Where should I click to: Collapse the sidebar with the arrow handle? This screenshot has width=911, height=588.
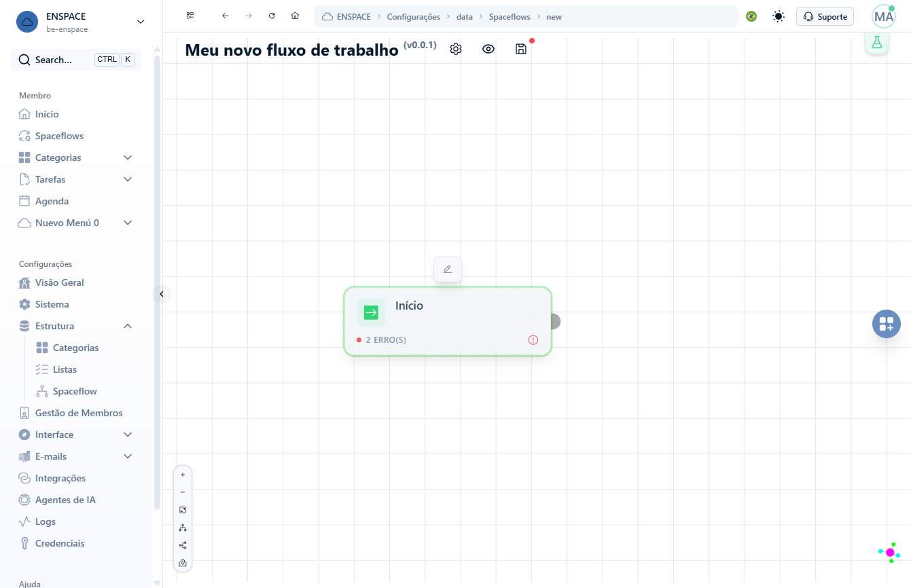162,294
